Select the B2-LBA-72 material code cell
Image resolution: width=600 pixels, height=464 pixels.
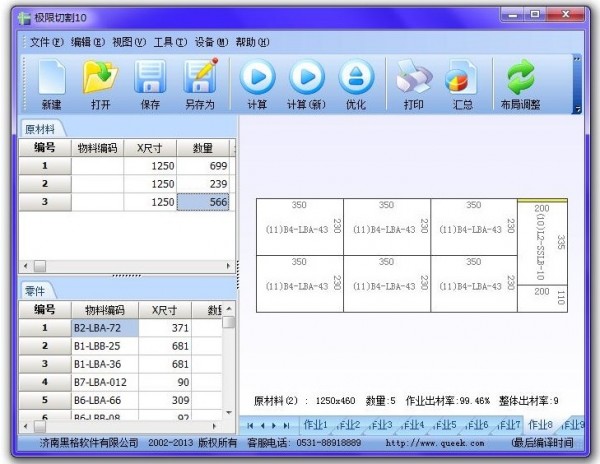click(x=104, y=327)
